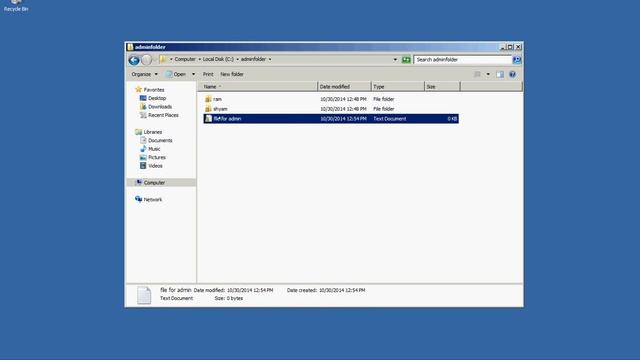Click adminfolder in the address breadcrumb
Screen dimensions: 640x360
253,59
